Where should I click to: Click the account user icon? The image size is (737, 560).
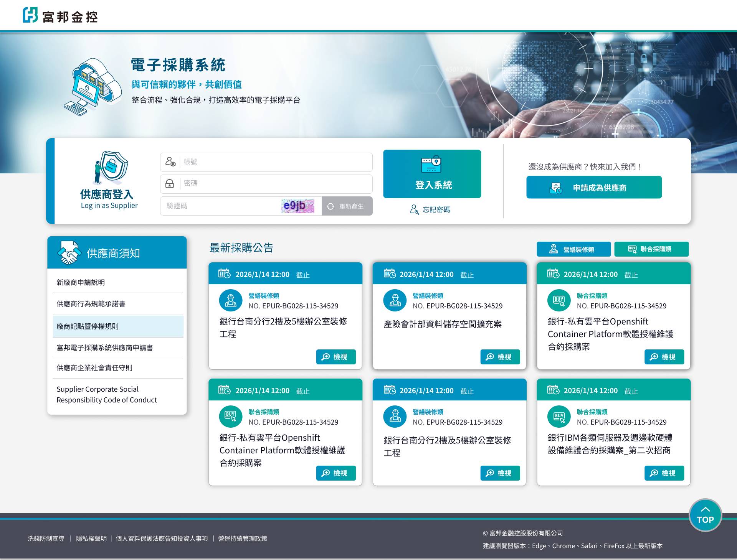coord(170,161)
